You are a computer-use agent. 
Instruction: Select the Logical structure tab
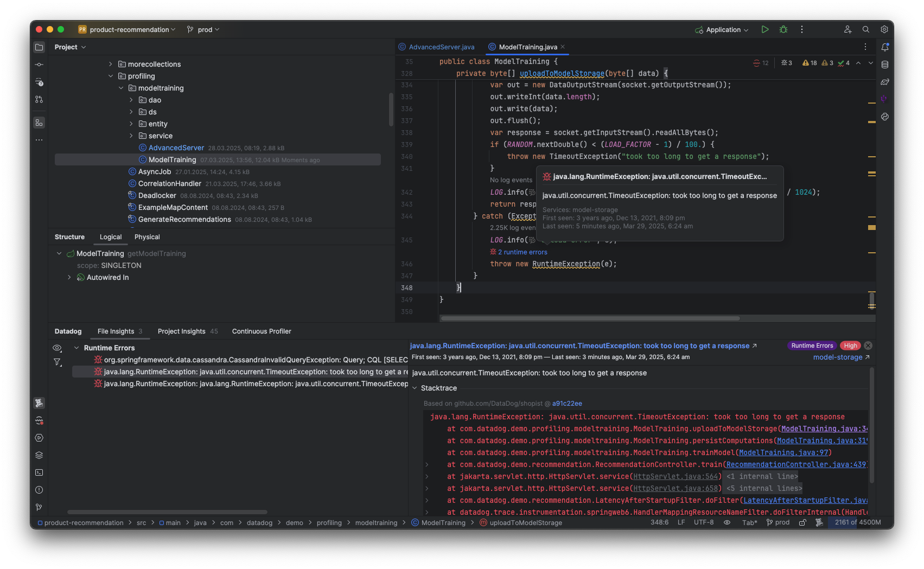pyautogui.click(x=111, y=237)
